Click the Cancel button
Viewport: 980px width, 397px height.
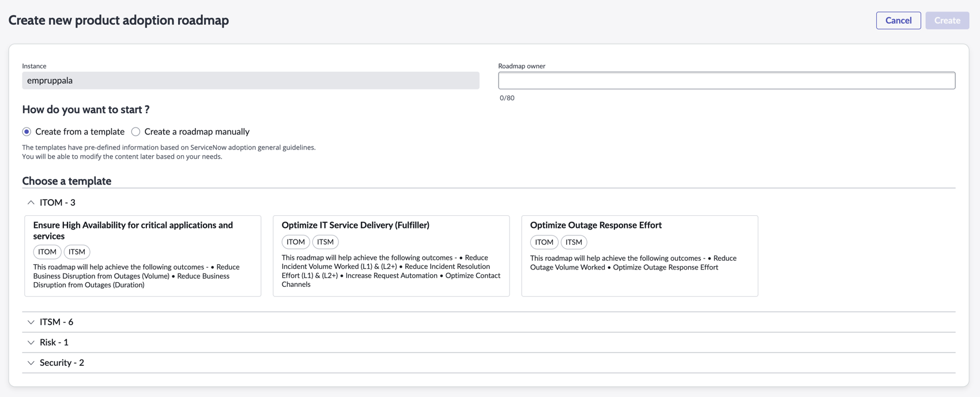pos(898,20)
